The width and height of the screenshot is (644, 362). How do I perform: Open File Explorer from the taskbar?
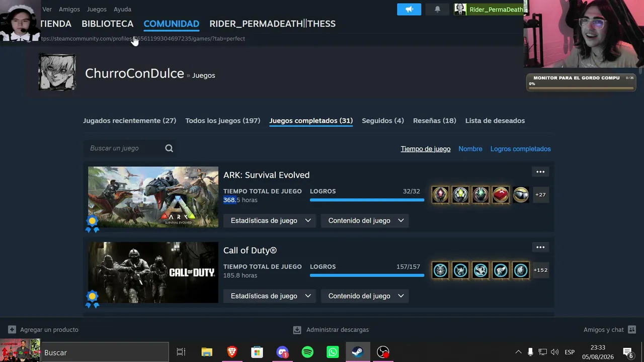click(207, 352)
